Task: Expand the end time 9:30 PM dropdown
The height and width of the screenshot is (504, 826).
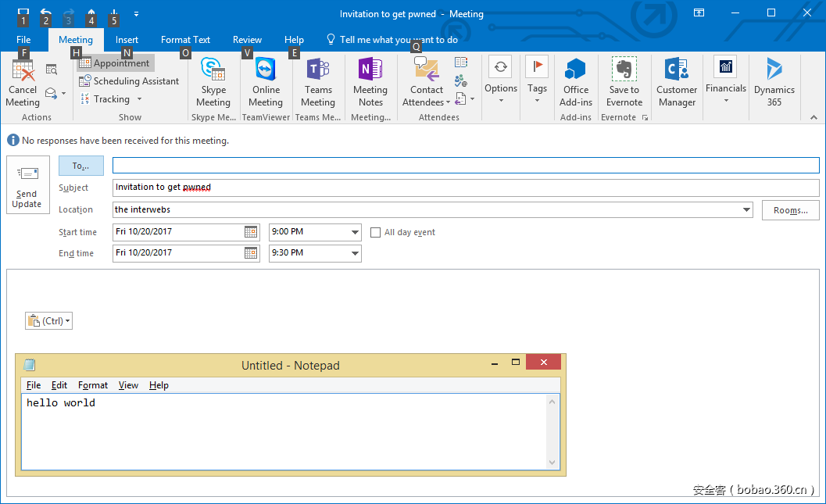Action: coord(356,253)
